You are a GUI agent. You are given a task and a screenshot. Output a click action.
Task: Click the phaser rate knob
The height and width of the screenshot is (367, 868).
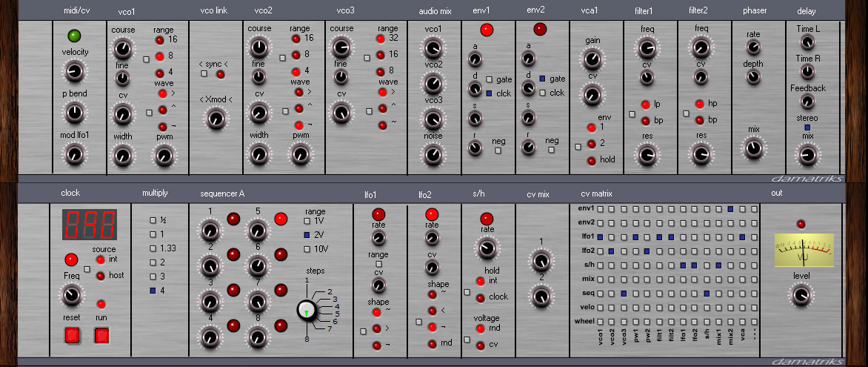coord(753,48)
